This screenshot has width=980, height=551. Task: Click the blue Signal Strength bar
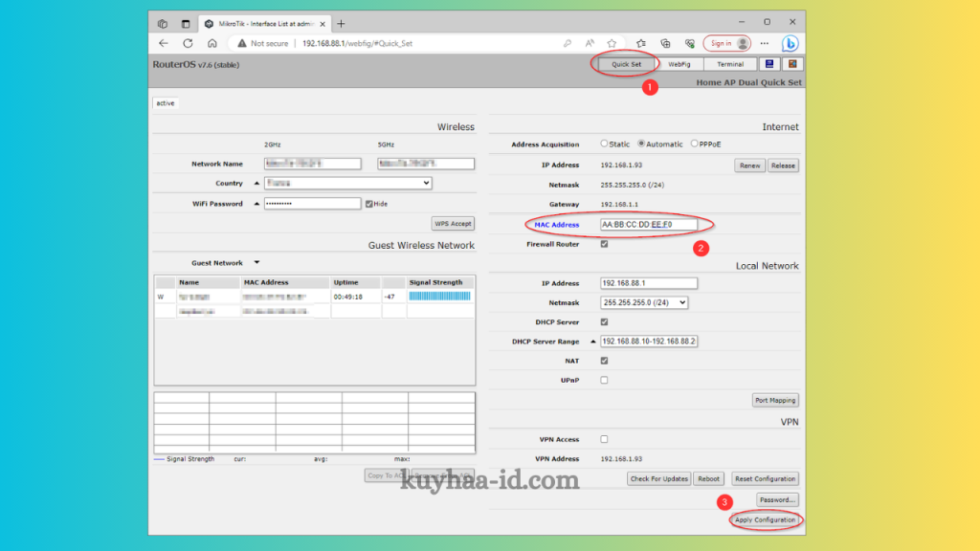(x=439, y=297)
